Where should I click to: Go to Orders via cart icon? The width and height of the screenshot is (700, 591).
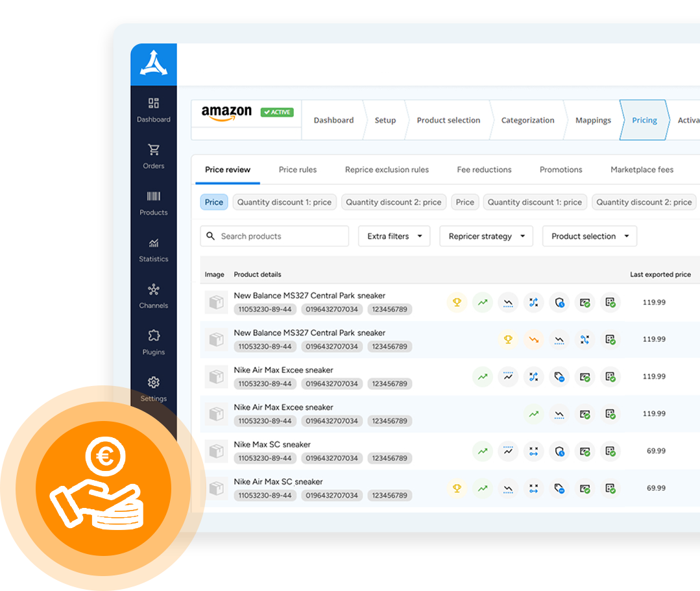pos(154,156)
